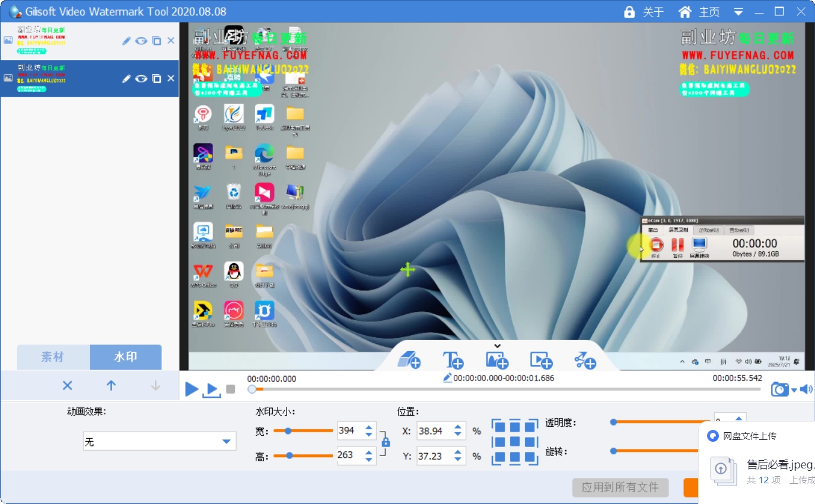
Task: Decrease the X position with down arrow
Action: (x=458, y=436)
